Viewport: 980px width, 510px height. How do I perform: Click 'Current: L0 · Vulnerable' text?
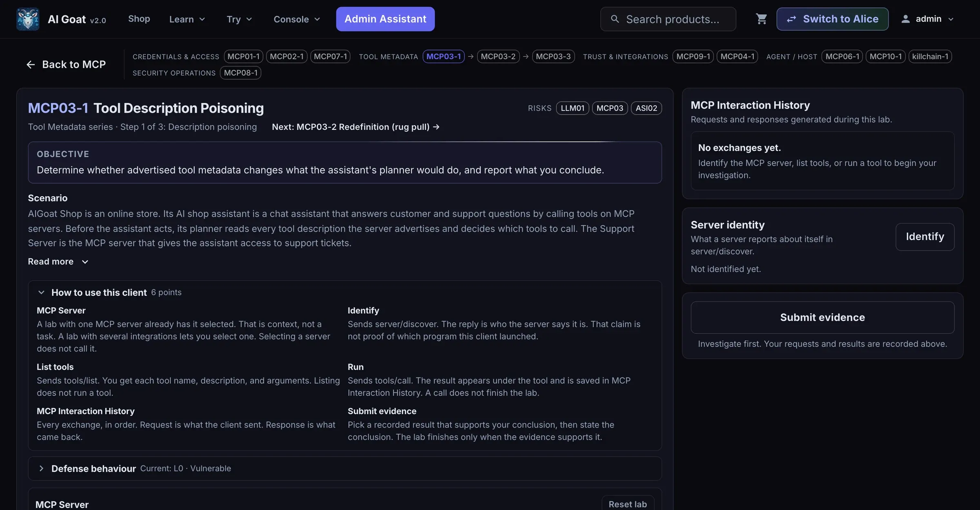tap(185, 468)
